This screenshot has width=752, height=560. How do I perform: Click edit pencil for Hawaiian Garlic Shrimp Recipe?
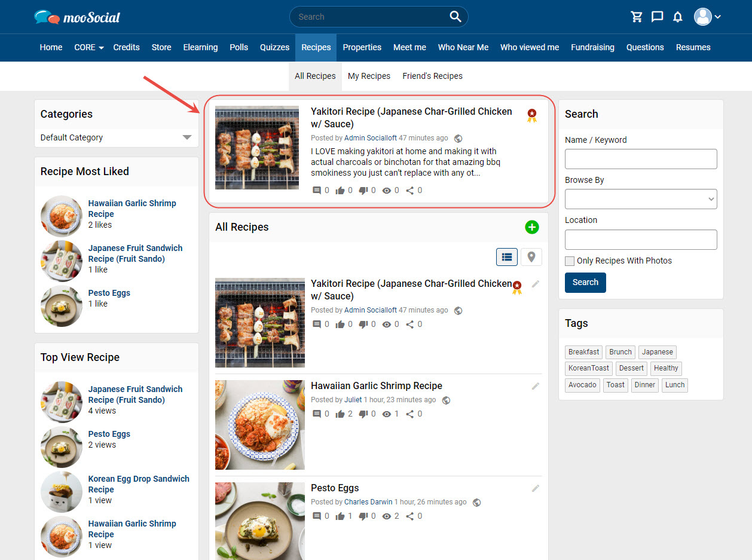(x=536, y=386)
